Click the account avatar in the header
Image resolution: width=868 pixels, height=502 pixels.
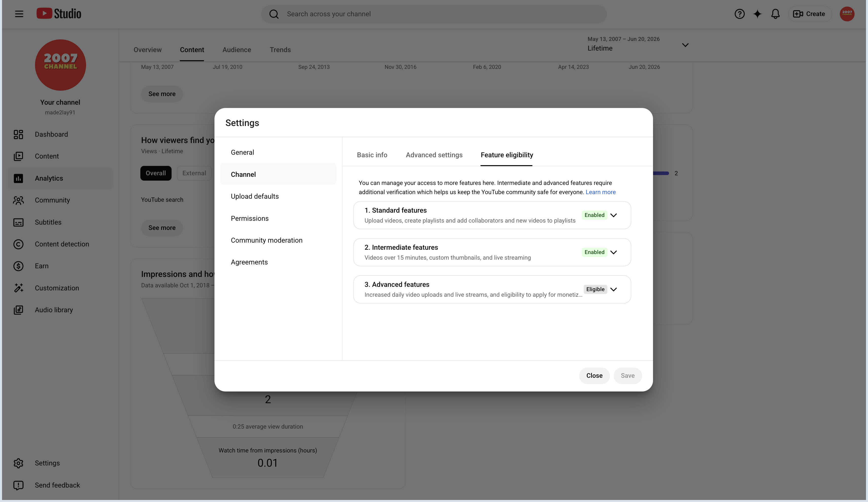(x=847, y=14)
